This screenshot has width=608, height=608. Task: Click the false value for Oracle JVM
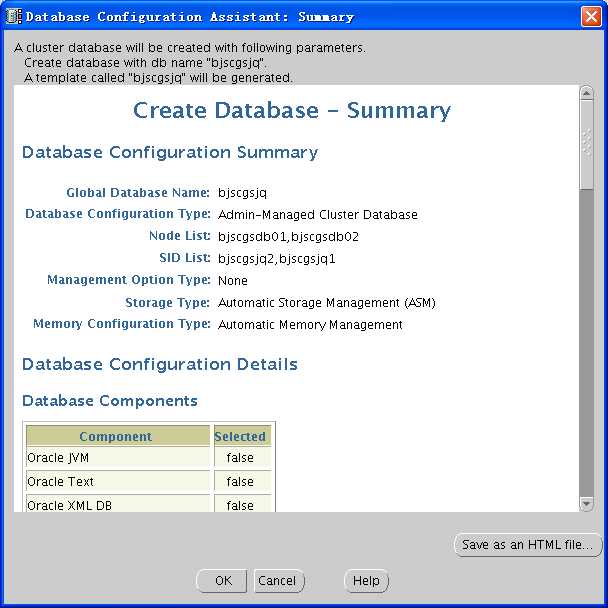(x=240, y=458)
